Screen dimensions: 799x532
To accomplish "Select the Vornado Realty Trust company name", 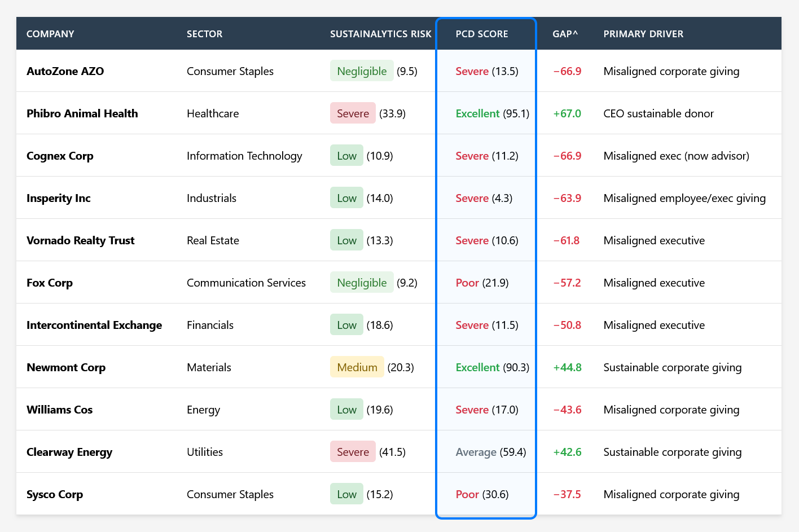I will click(x=81, y=240).
